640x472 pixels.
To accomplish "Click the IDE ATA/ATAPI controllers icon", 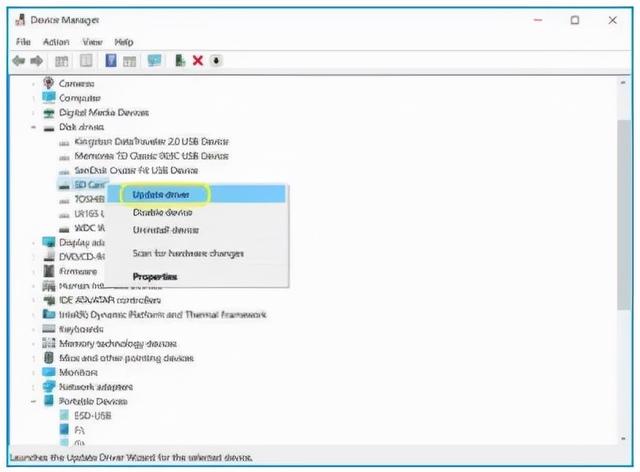I will pyautogui.click(x=49, y=301).
